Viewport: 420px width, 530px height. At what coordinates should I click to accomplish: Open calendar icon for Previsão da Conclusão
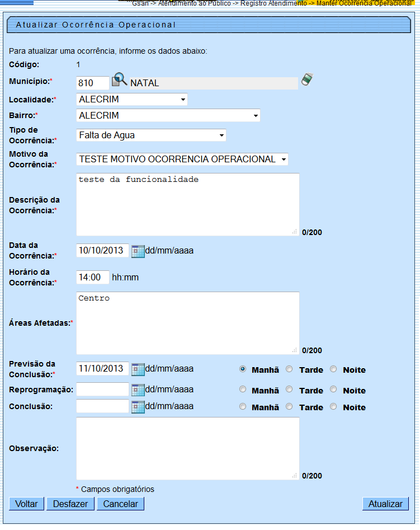(138, 369)
